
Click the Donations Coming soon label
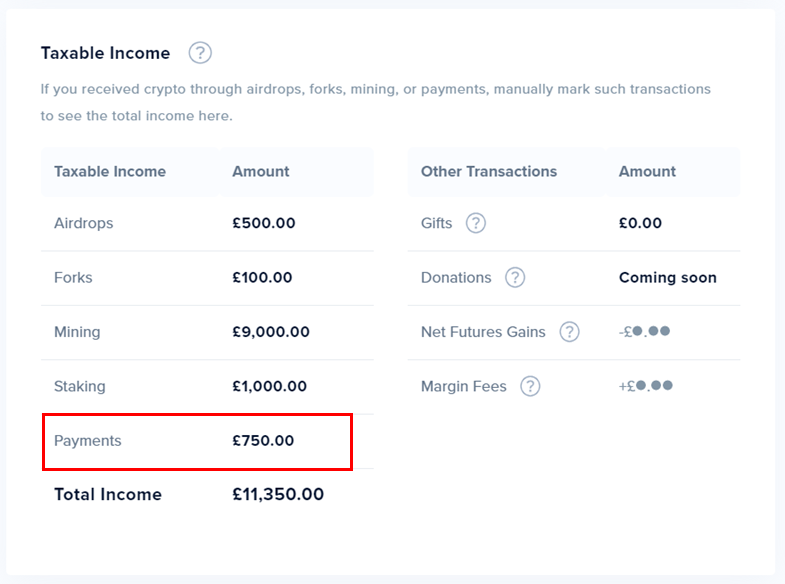(x=667, y=277)
